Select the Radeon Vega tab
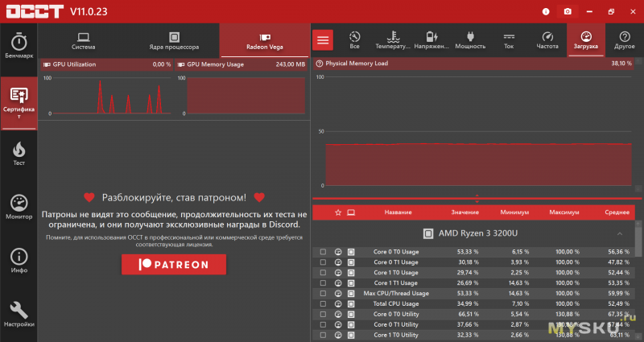Screen dimensions: 644x342 coord(265,41)
